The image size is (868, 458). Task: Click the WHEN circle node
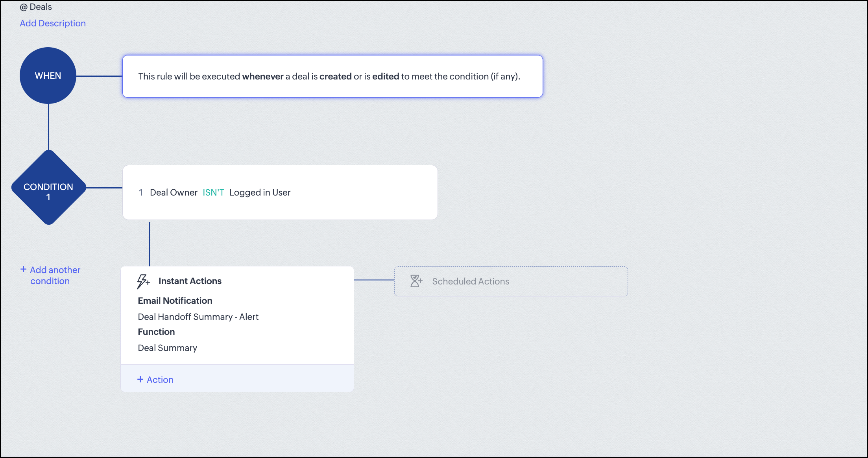[48, 76]
